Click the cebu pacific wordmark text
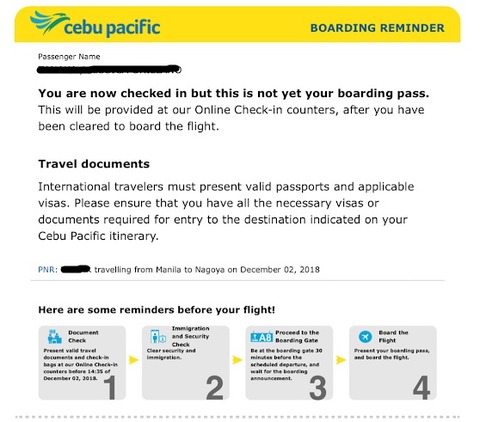The width and height of the screenshot is (480, 422). [x=112, y=28]
